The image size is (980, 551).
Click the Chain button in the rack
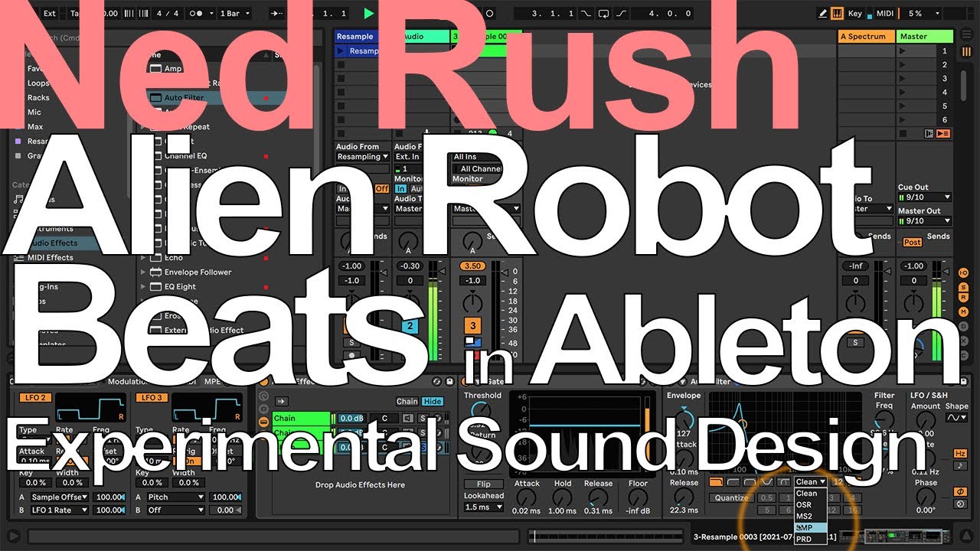click(407, 402)
